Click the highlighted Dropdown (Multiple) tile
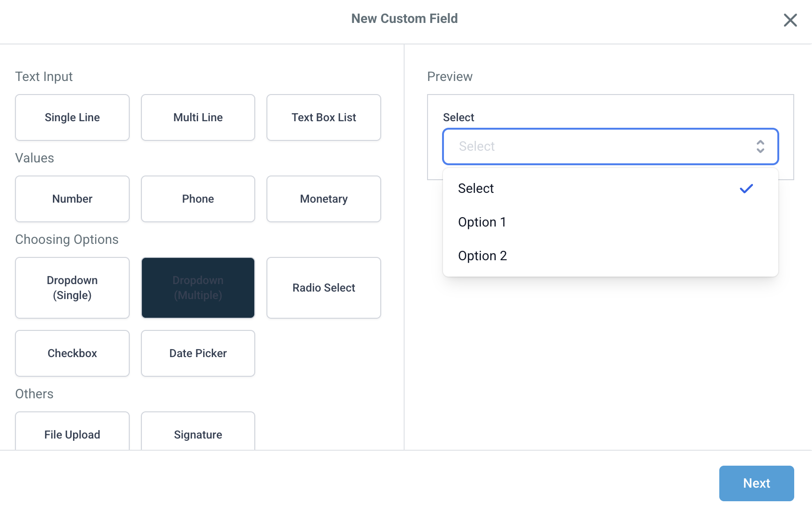The height and width of the screenshot is (512, 812). (198, 288)
